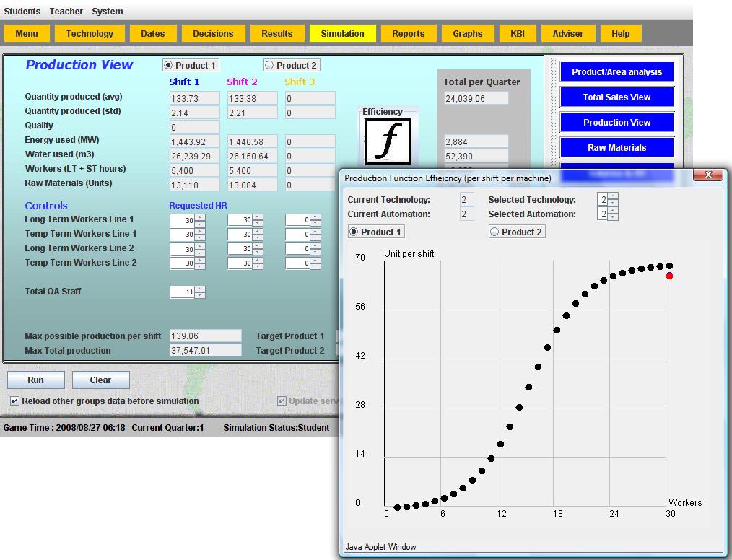Click the Clear button

[x=100, y=380]
